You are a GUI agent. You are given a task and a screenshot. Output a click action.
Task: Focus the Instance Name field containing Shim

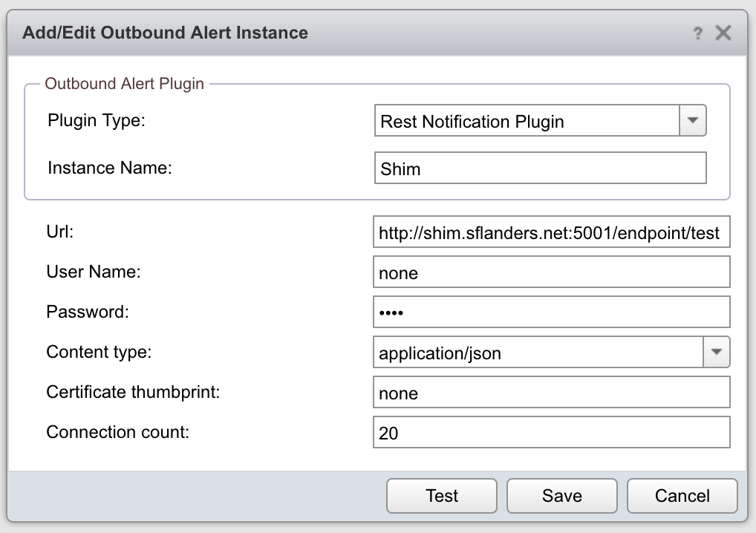[x=540, y=169]
